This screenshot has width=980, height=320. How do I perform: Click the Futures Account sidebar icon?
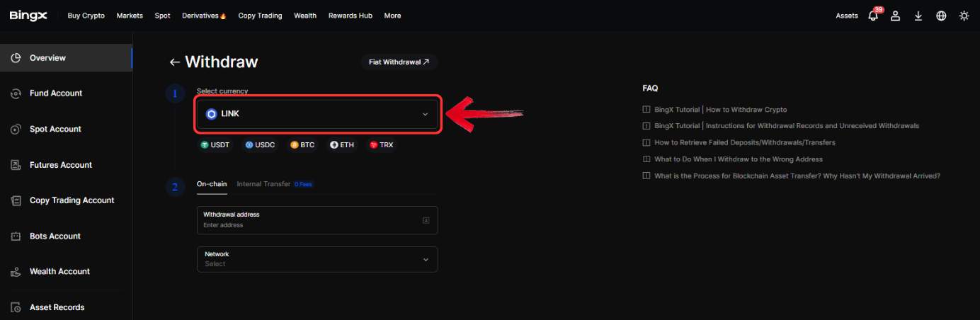tap(16, 165)
